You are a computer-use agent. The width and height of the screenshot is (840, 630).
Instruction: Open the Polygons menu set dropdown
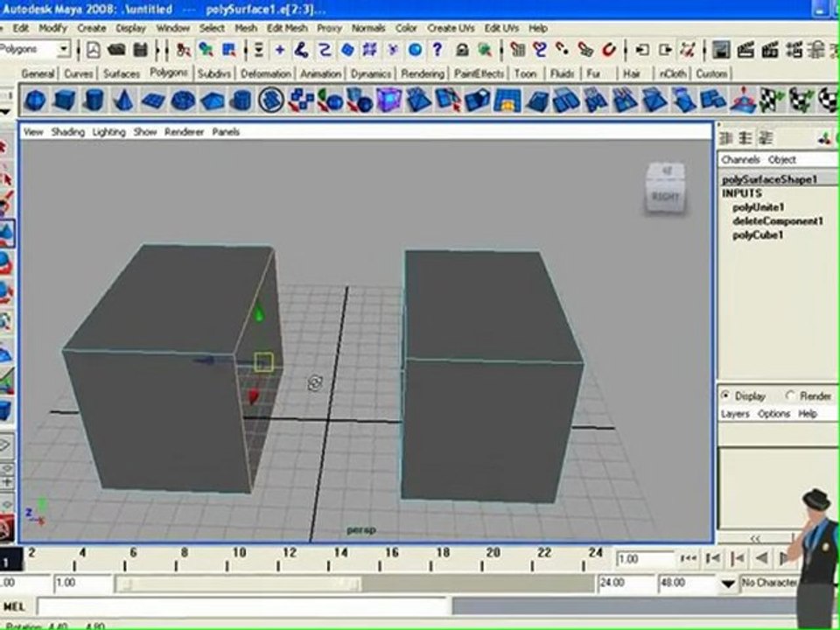coord(64,49)
